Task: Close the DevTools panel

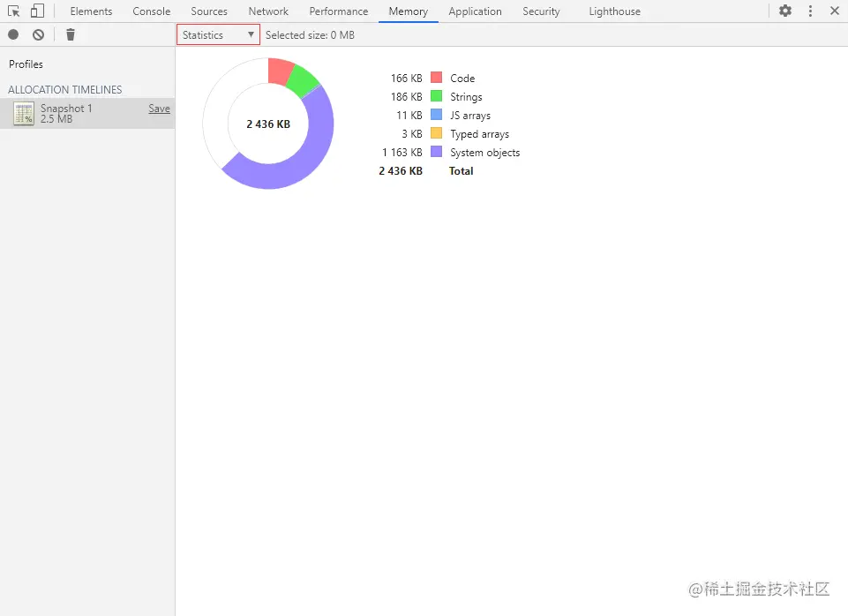Action: click(x=835, y=11)
